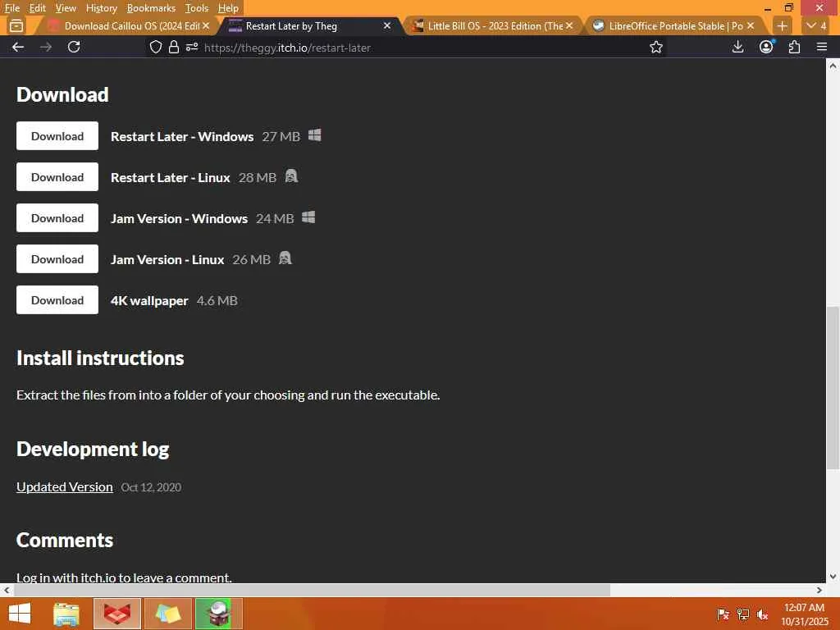The height and width of the screenshot is (630, 840).
Task: Click the horizontal scrollbar thumb
Action: [312, 591]
